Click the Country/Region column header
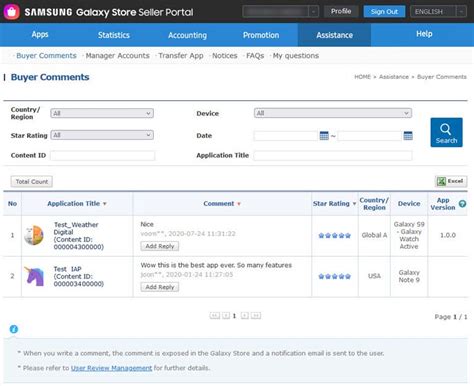Screen dimensions: 474x386 tap(374, 204)
